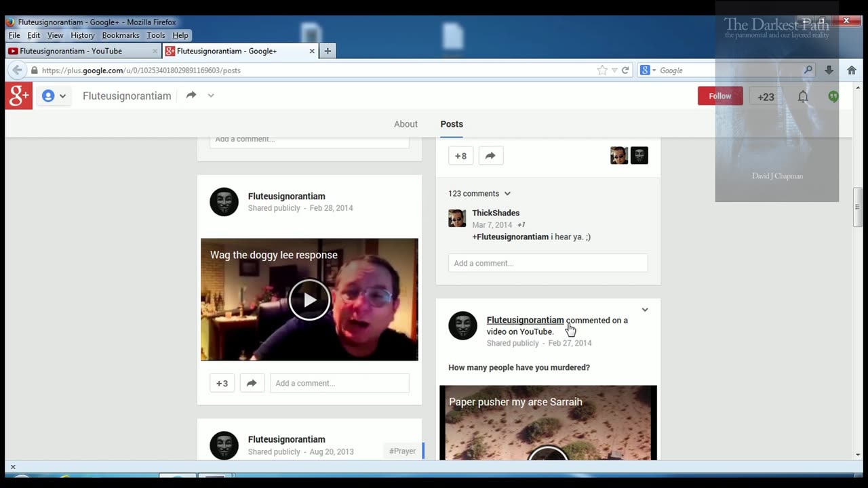Click the Aug 20, 2013 date link
Screen dimensions: 868x488
tap(332, 452)
